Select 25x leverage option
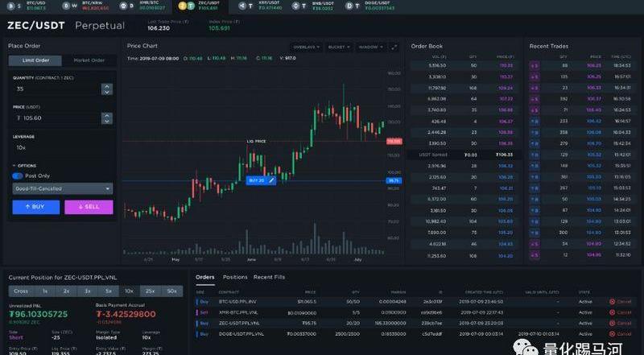 pos(149,291)
